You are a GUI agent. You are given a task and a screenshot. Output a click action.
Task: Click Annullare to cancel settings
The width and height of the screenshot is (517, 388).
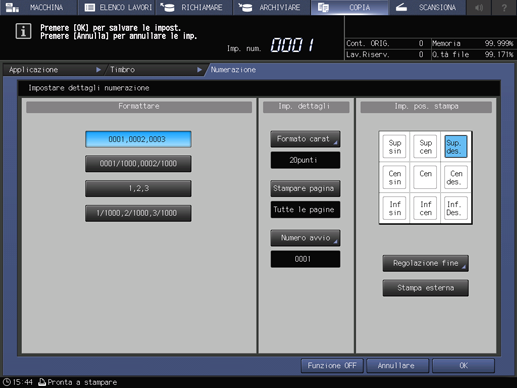tap(397, 366)
